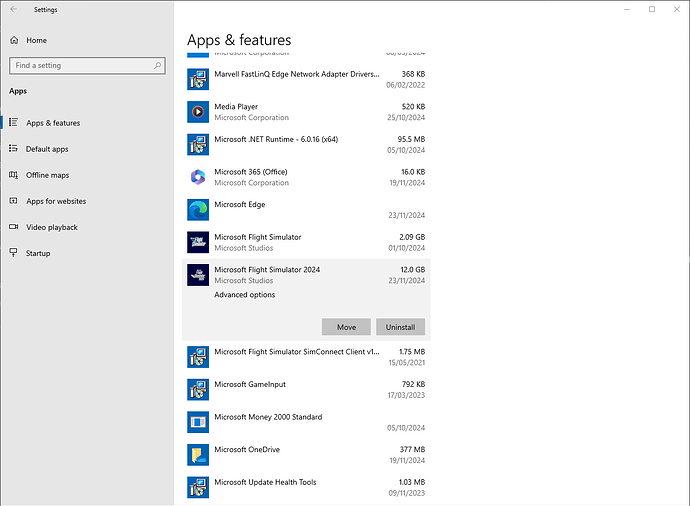The image size is (690, 506).
Task: Click the SimConnect Client installer icon
Action: pyautogui.click(x=198, y=357)
